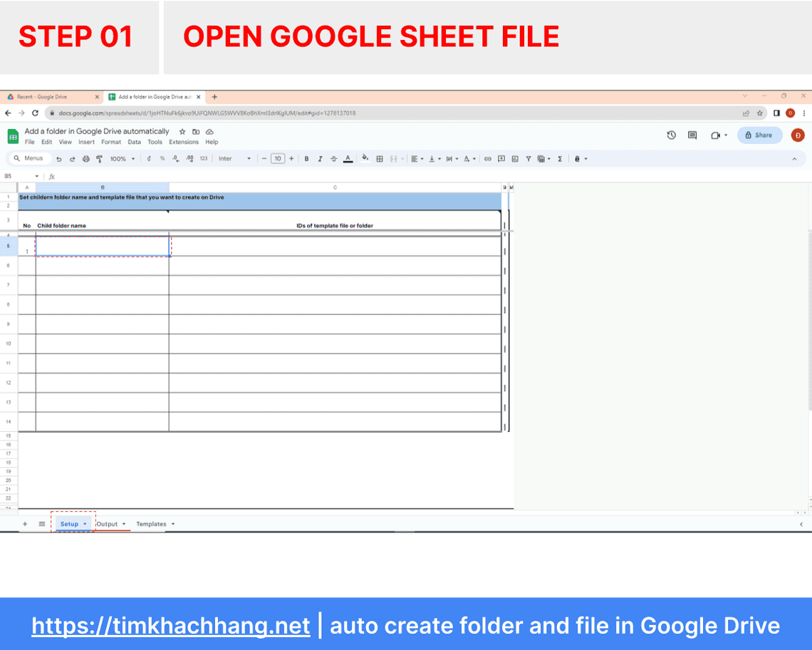Open the Functions (sigma) toolbar icon
The height and width of the screenshot is (650, 812).
561,158
